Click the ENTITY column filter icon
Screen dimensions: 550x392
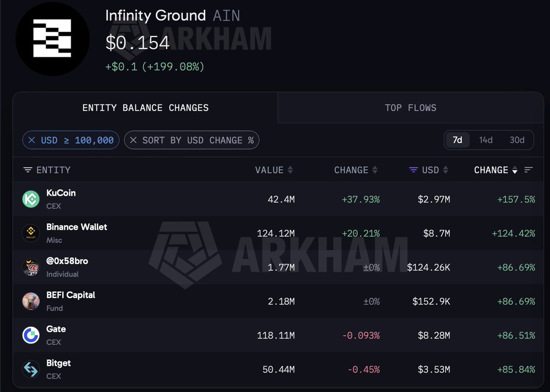[x=27, y=170]
